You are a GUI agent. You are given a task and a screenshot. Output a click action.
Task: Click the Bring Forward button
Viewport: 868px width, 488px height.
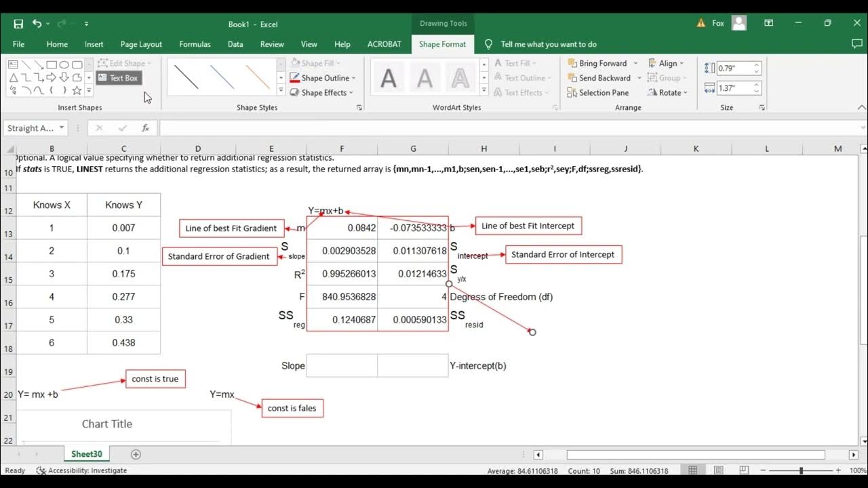click(x=597, y=63)
